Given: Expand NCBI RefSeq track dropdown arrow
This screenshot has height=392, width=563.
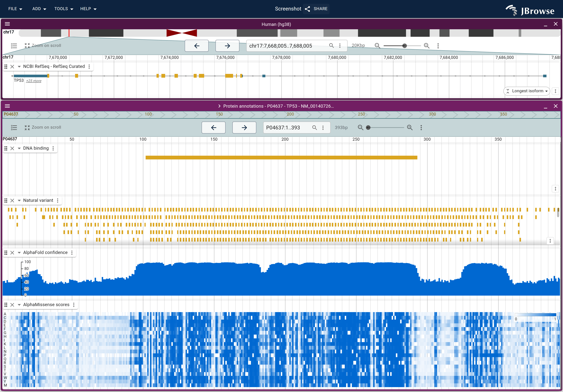Looking at the screenshot, I should [x=19, y=66].
